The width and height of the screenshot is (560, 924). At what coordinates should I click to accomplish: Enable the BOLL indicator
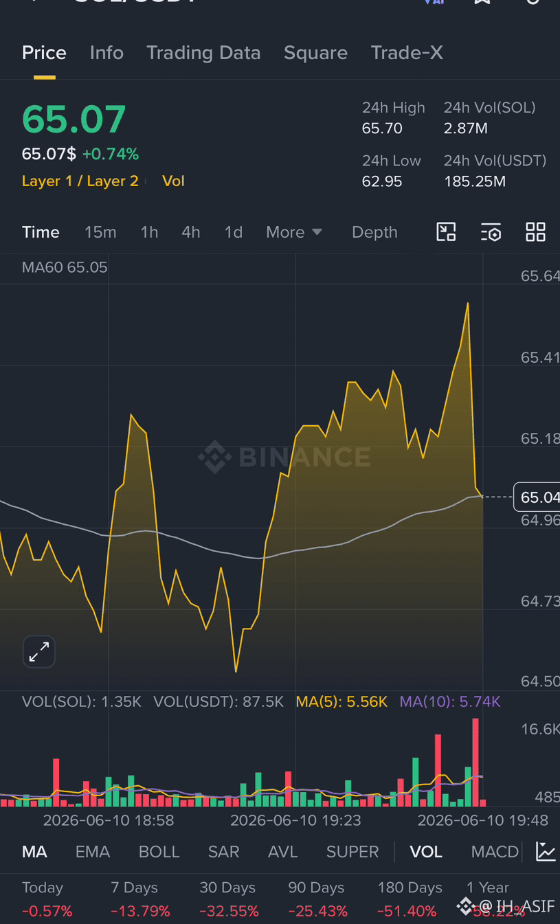[x=159, y=852]
